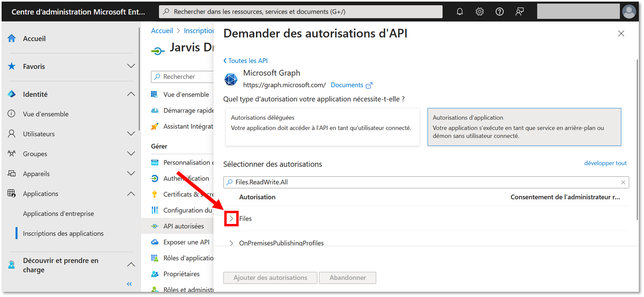Open Applications d'entreprise in sidebar
The image size is (644, 297).
[x=58, y=214]
